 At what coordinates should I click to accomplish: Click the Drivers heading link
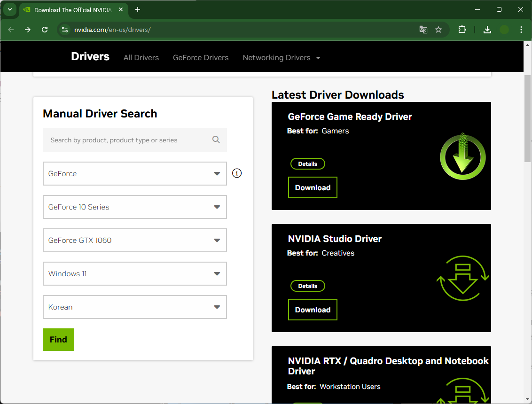(x=90, y=56)
